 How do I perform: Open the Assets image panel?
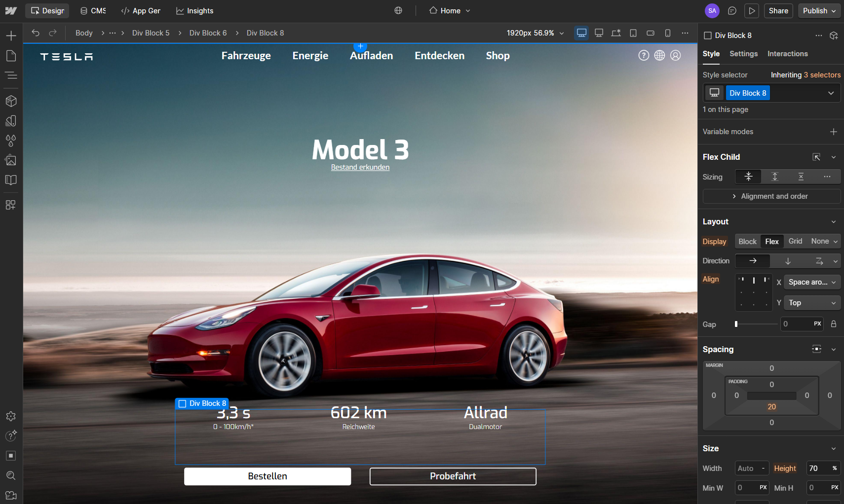point(11,160)
